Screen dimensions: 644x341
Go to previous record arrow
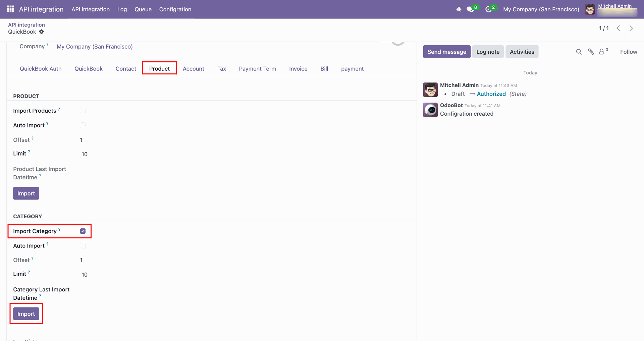click(x=619, y=28)
